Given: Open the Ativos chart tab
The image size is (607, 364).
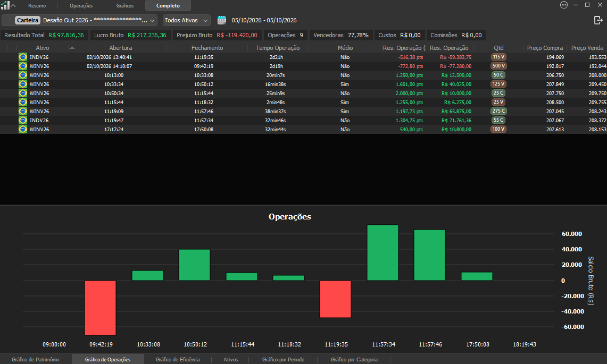Looking at the screenshot, I should coord(231,359).
